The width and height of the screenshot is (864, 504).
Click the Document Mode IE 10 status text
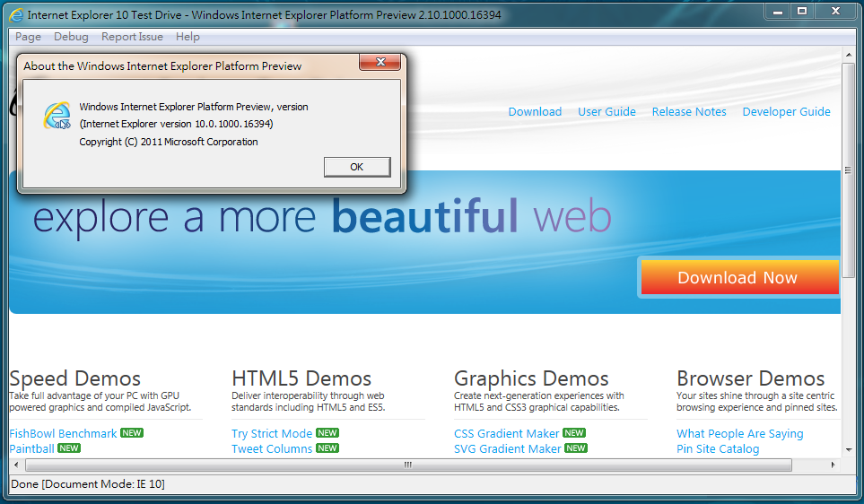[103, 484]
